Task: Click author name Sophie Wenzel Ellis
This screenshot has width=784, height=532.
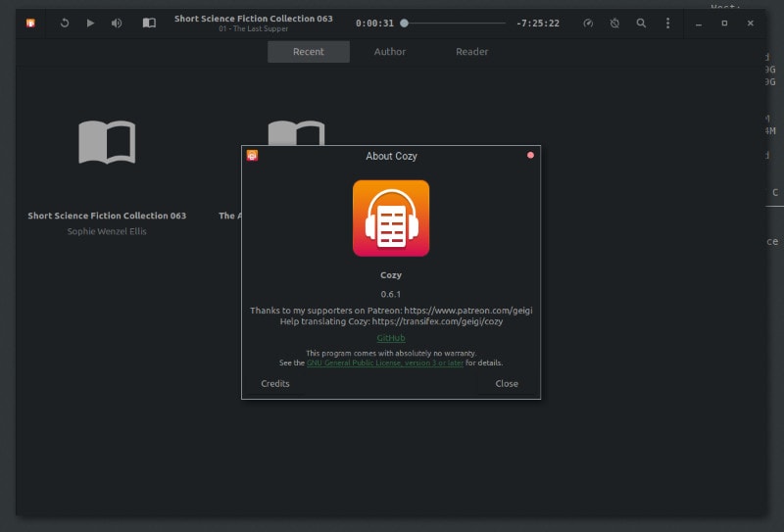Action: [107, 231]
